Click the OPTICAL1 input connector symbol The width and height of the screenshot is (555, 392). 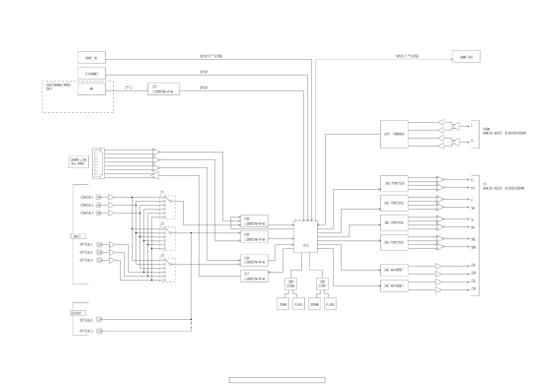(99, 245)
